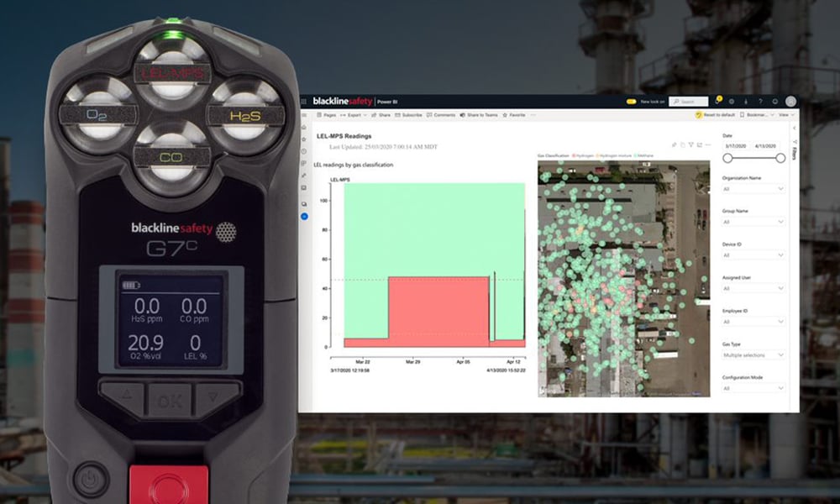Viewport: 840px width, 504px height.
Task: Click the Power BI search box
Action: (689, 102)
